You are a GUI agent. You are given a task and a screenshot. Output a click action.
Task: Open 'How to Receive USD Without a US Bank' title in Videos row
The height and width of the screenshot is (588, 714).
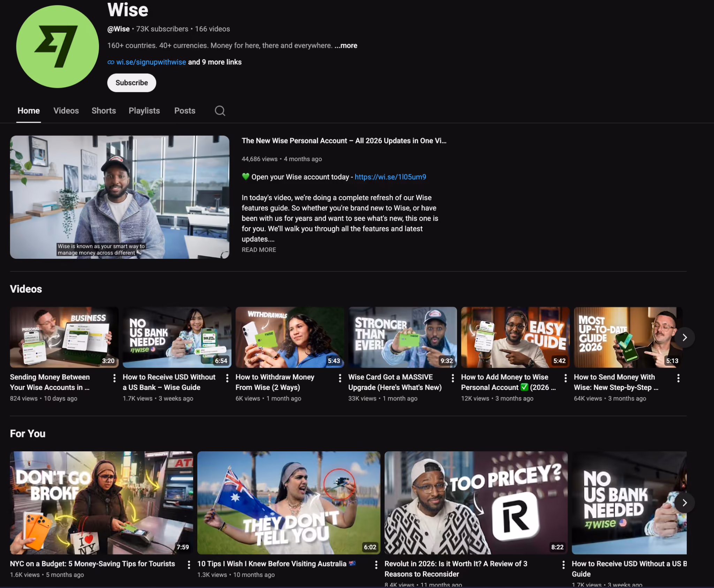pos(169,382)
